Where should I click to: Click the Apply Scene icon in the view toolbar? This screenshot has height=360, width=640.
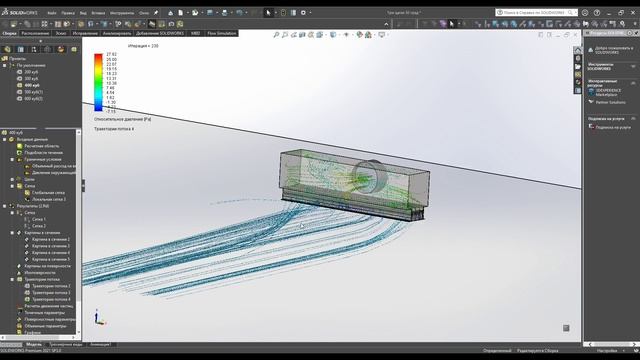(x=368, y=35)
